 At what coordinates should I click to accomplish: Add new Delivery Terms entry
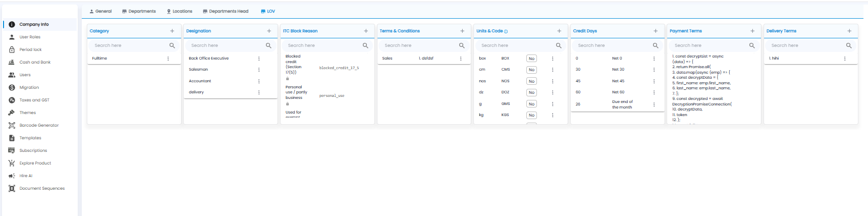click(x=849, y=31)
